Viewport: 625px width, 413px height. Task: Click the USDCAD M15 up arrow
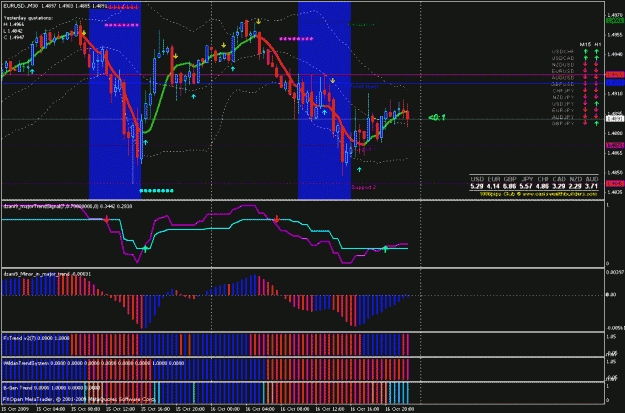tap(585, 58)
